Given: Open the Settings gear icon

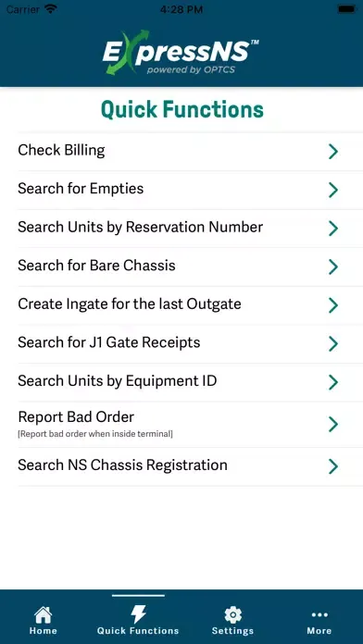Looking at the screenshot, I should click(x=232, y=614).
